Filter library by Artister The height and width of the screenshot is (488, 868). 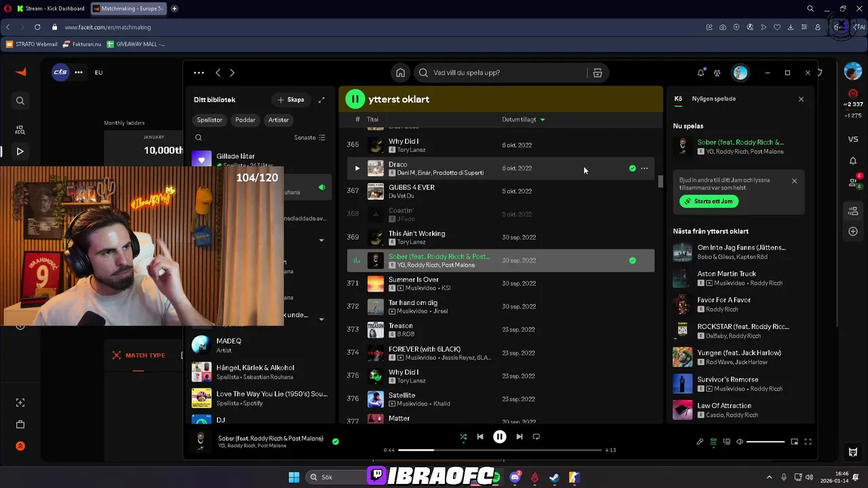[279, 120]
